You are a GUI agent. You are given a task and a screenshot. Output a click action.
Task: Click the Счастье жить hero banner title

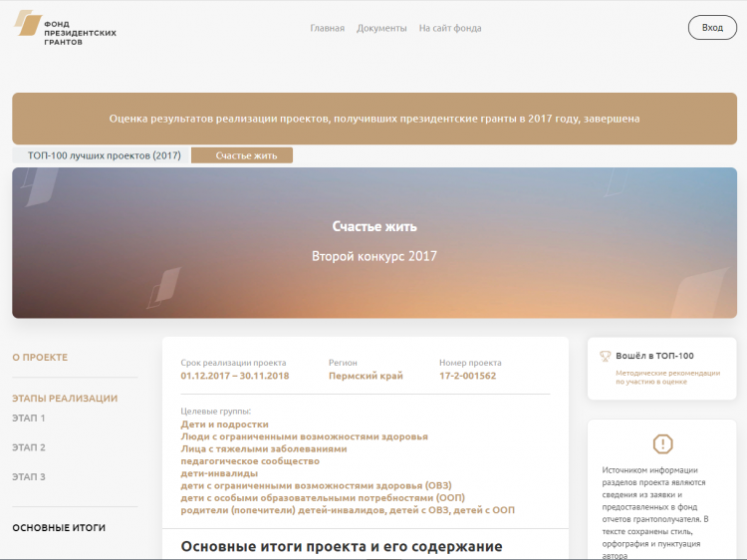[373, 226]
